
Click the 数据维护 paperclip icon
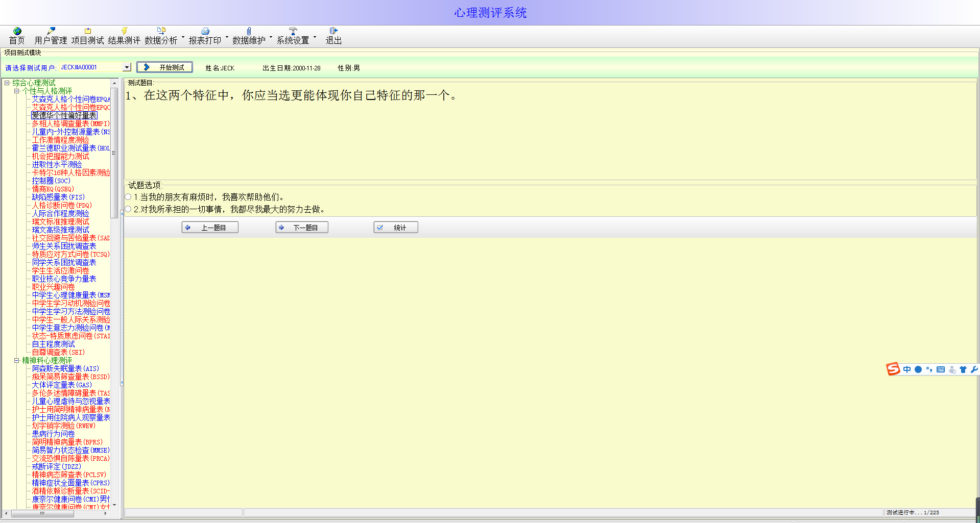(x=249, y=31)
